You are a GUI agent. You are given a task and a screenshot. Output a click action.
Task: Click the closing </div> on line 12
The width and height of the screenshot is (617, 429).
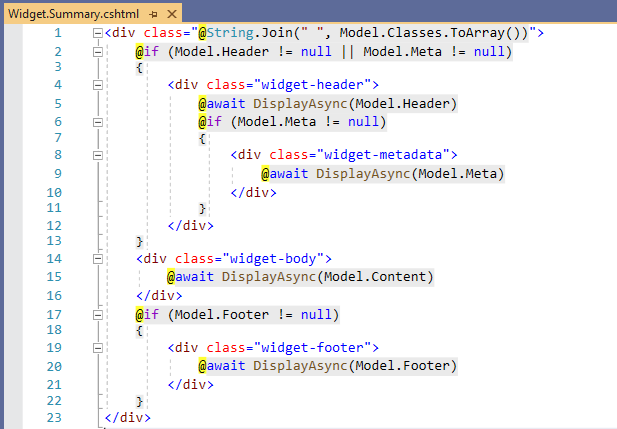point(190,226)
